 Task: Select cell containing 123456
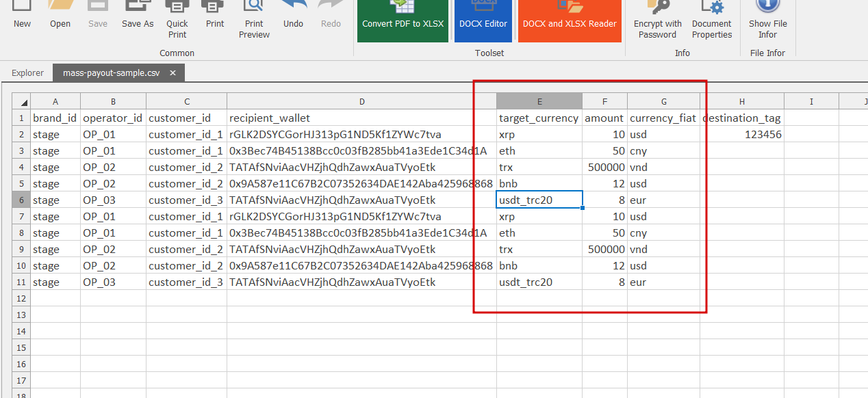click(742, 134)
